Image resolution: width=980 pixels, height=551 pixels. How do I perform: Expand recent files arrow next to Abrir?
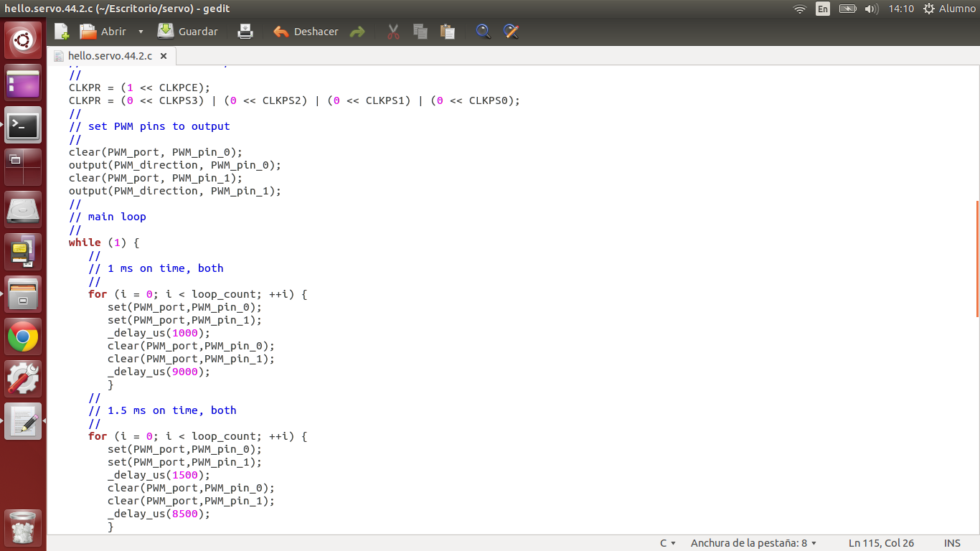pos(141,32)
